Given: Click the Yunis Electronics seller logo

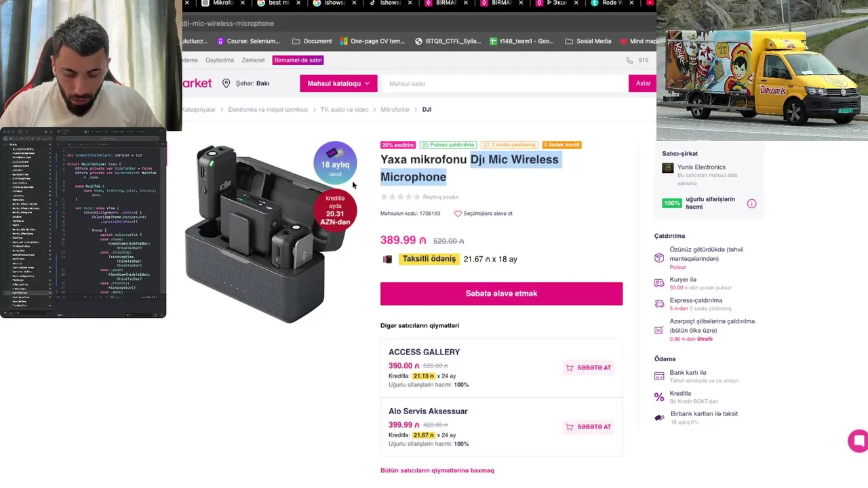Looking at the screenshot, I should [668, 168].
